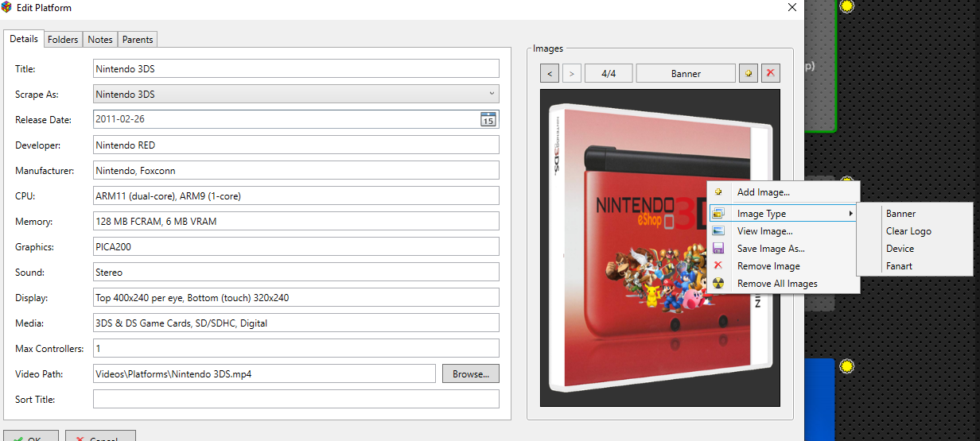Click the Image Type picture icon
The width and height of the screenshot is (980, 441).
point(718,214)
